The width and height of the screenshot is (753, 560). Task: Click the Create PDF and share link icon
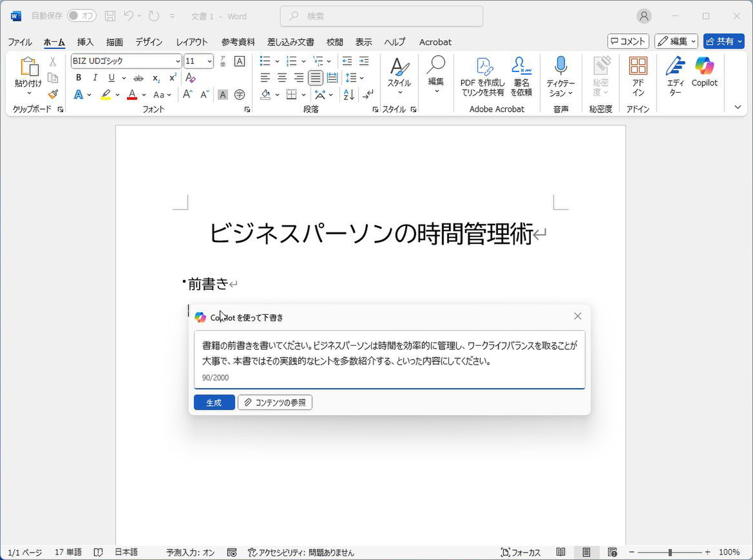tap(482, 67)
